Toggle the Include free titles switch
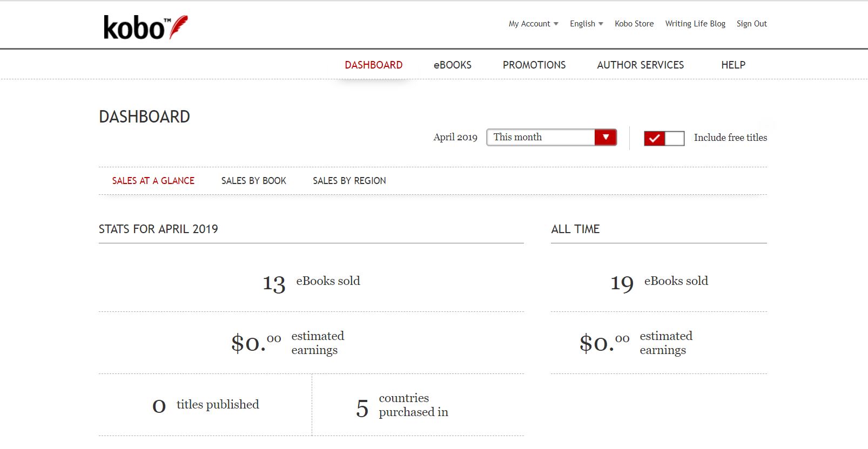The width and height of the screenshot is (868, 449). 664,138
